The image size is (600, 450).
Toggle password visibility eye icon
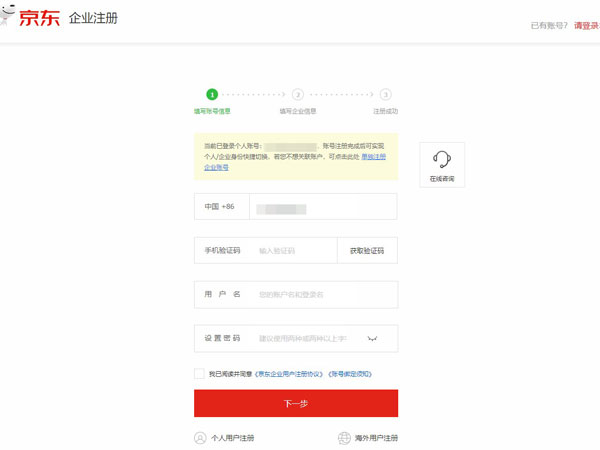[x=373, y=339]
